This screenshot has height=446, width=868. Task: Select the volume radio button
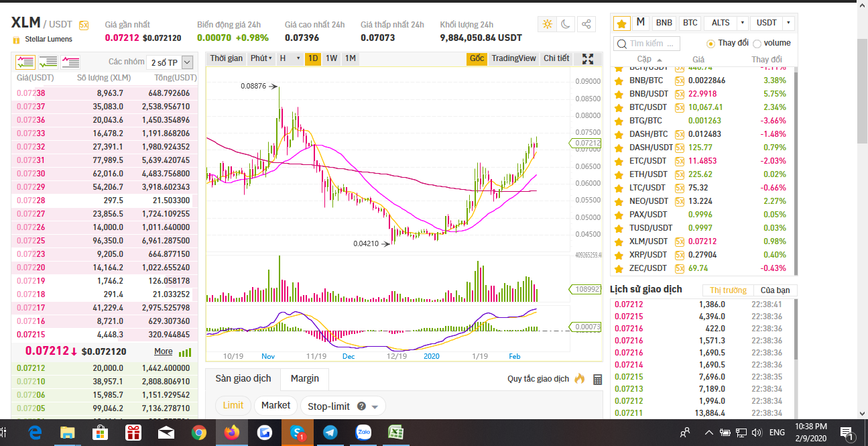(757, 44)
